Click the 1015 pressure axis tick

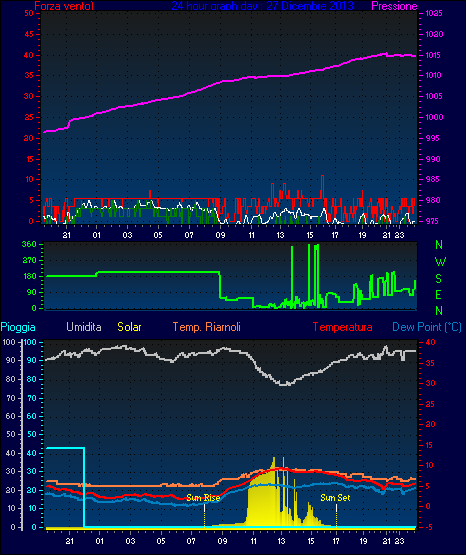[x=433, y=55]
